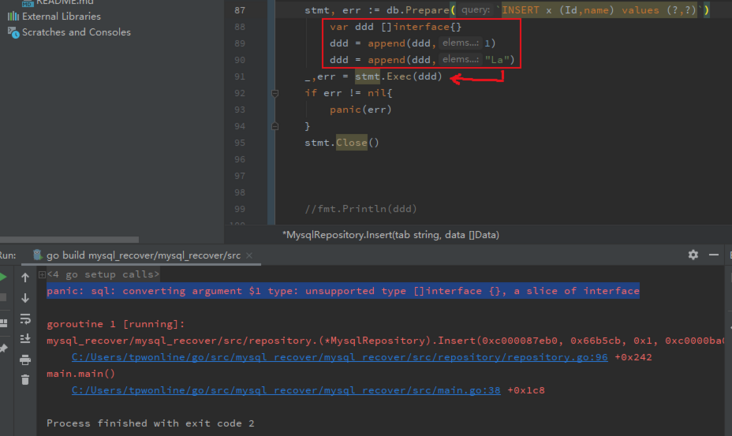Click the 'Process finished with exit code 2' text
The height and width of the screenshot is (436, 732).
tap(150, 423)
